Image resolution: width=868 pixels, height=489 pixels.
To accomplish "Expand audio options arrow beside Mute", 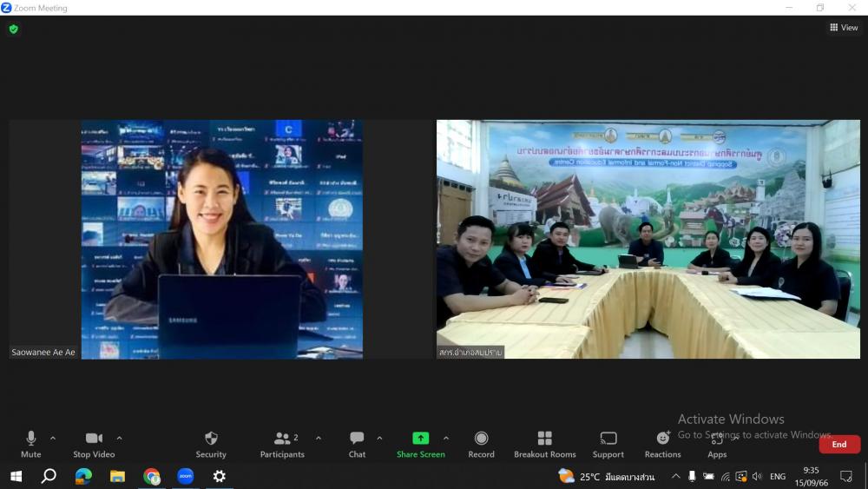I will [53, 438].
